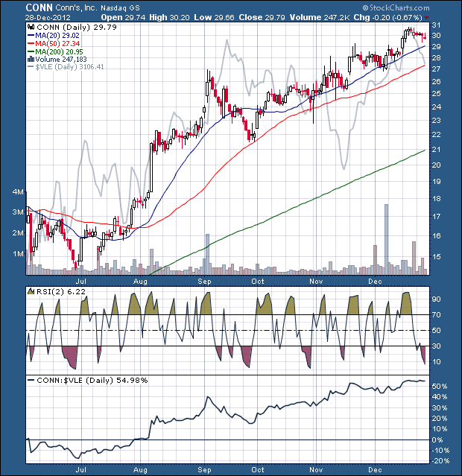462x476 pixels.
Task: Click Nov label below the price chart
Action: click(316, 282)
